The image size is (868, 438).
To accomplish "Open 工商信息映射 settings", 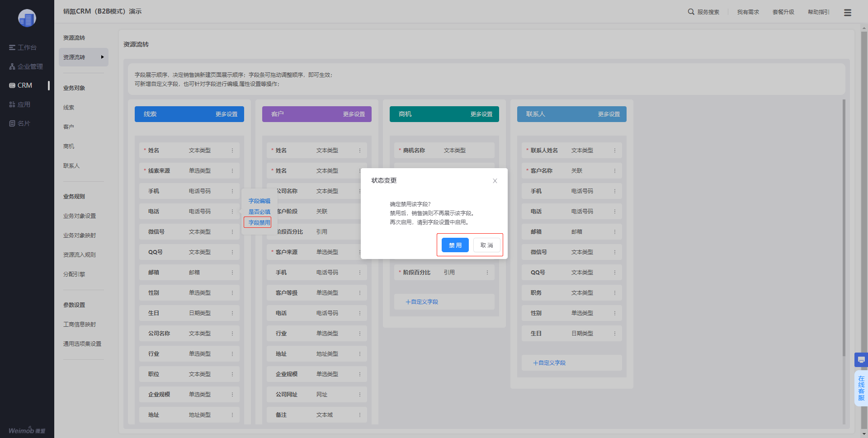I will 80,325.
